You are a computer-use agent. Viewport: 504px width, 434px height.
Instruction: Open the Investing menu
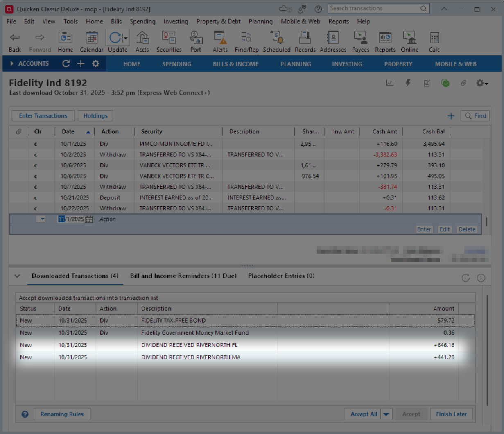(176, 21)
